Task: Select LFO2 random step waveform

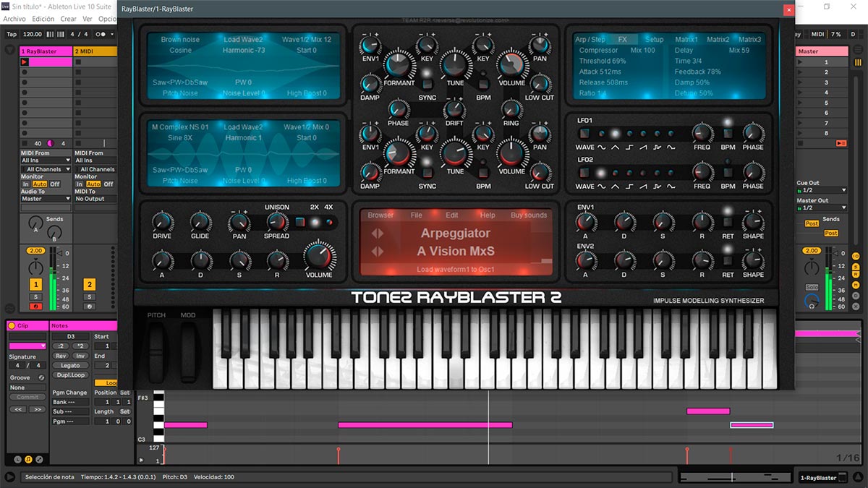Action: pyautogui.click(x=658, y=173)
